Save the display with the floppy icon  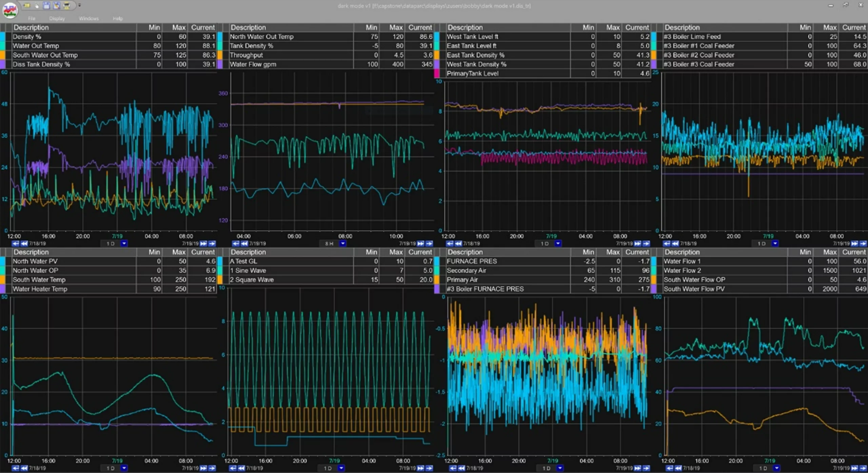pos(47,5)
